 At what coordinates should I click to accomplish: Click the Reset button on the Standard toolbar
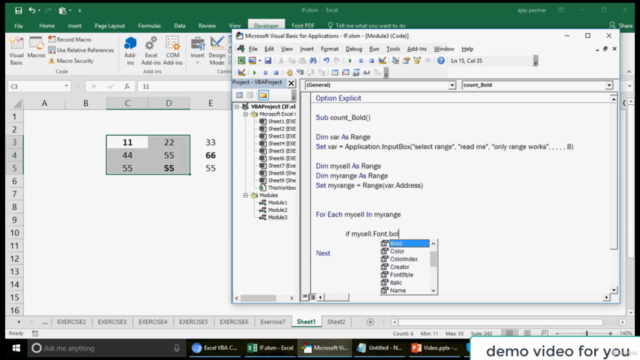pos(371,61)
